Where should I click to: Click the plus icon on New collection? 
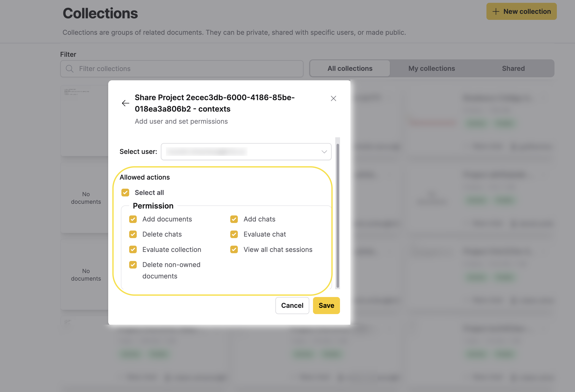tap(496, 12)
